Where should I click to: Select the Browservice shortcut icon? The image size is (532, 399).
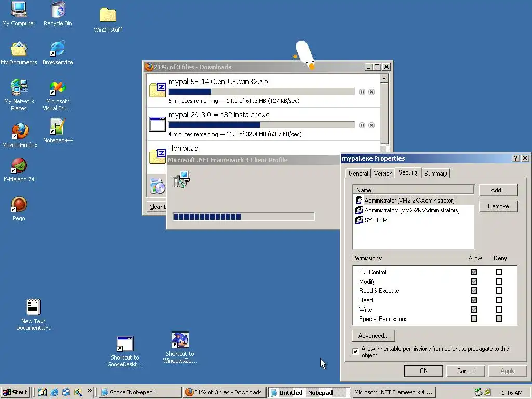click(58, 53)
